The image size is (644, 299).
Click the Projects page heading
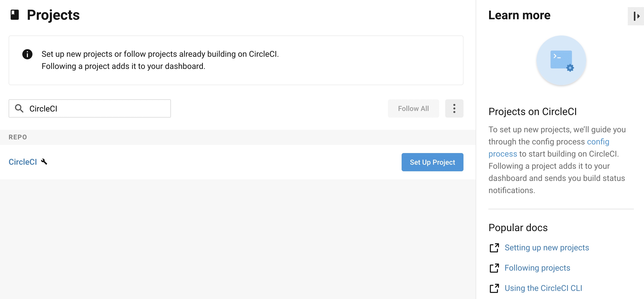[53, 15]
